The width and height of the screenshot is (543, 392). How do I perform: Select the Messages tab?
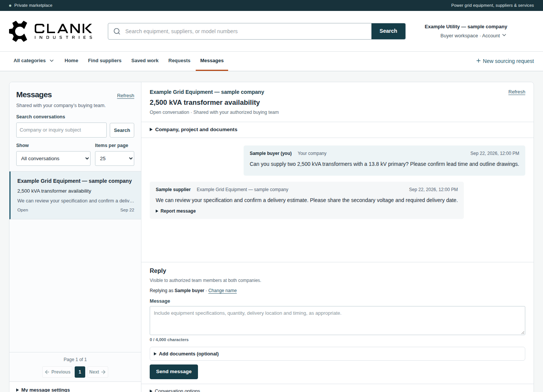(x=212, y=61)
